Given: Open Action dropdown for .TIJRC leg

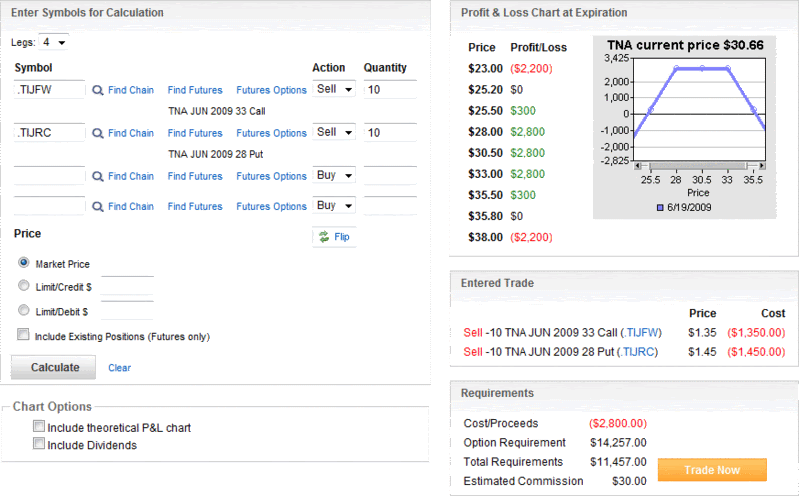Looking at the screenshot, I should [335, 132].
